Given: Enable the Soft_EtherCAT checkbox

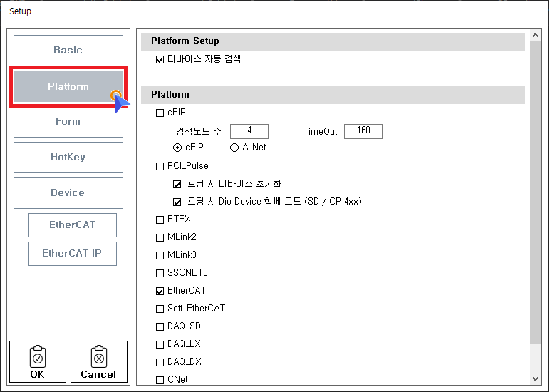Looking at the screenshot, I should click(x=160, y=309).
